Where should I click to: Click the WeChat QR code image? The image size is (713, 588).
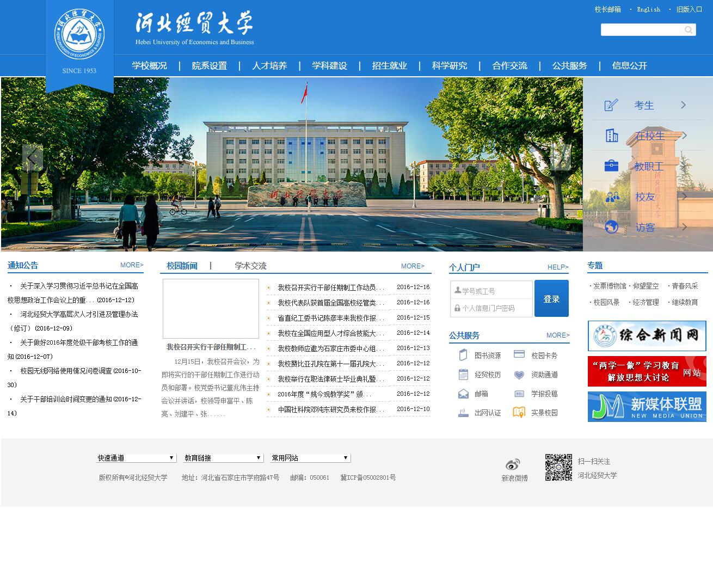pos(558,467)
